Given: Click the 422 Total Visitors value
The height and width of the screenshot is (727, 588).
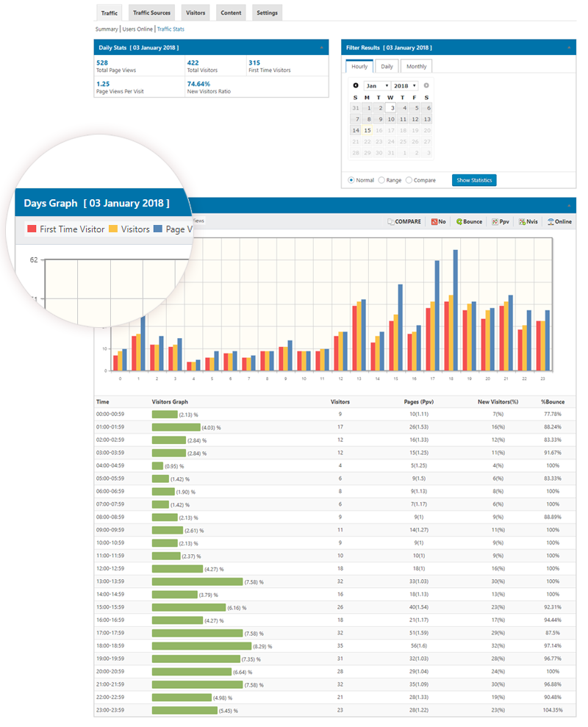Looking at the screenshot, I should tap(193, 62).
